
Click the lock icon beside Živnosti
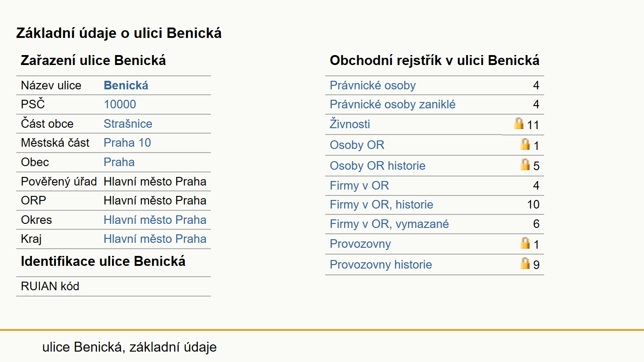click(519, 123)
